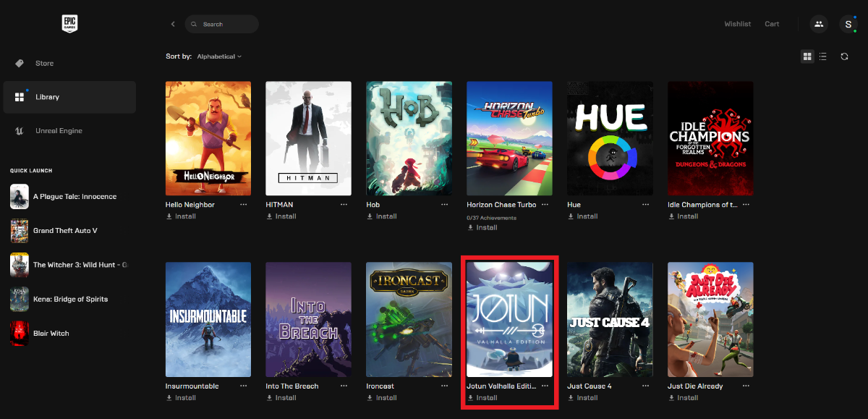Image resolution: width=868 pixels, height=419 pixels.
Task: Launch A Plague Tale: Innocence from Quick Launch
Action: point(69,197)
